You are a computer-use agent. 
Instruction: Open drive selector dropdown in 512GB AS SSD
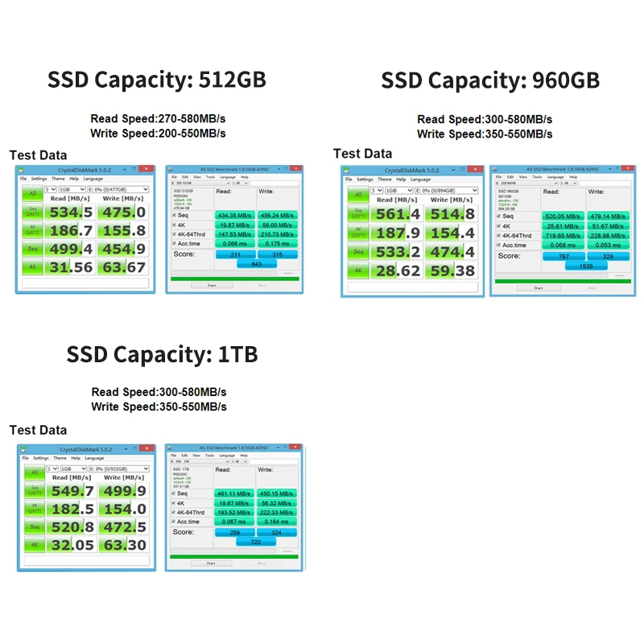pos(200,184)
